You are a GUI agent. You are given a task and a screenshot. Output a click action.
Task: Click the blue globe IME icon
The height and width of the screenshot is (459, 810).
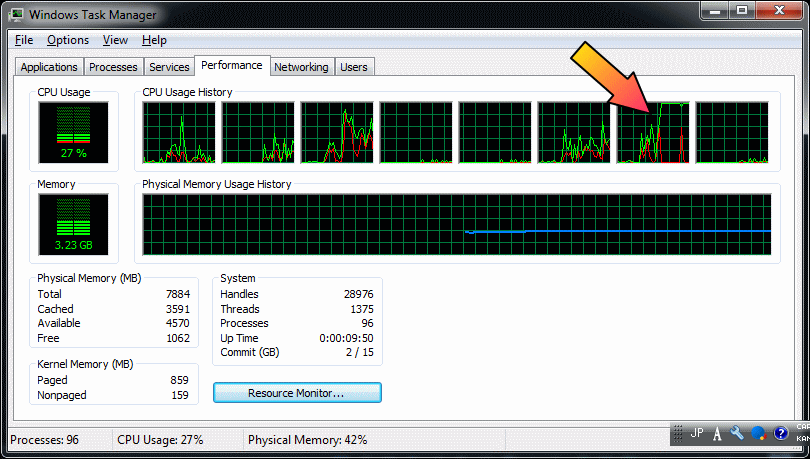(758, 433)
